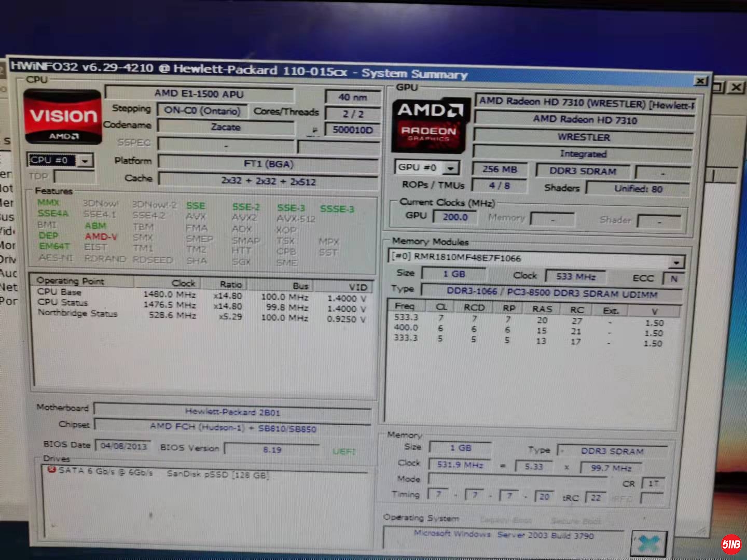Image resolution: width=747 pixels, height=560 pixels.
Task: Expand the Memory Modules selection dropdown
Action: pyautogui.click(x=676, y=262)
